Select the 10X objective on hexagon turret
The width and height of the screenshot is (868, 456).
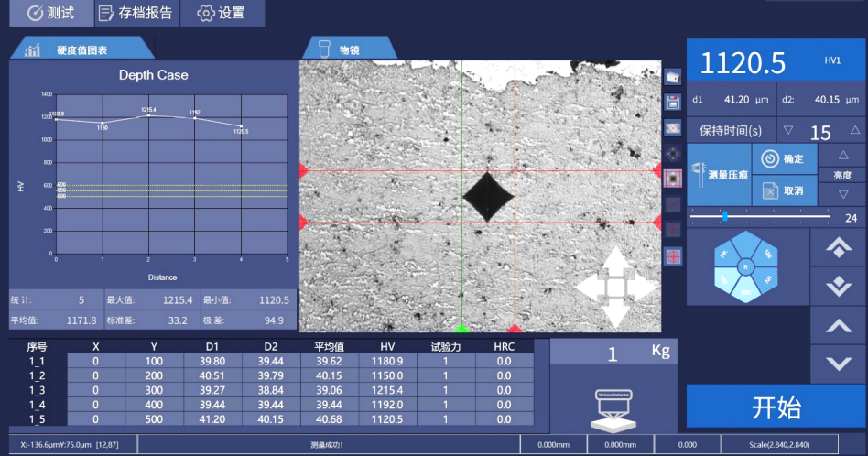(x=768, y=254)
